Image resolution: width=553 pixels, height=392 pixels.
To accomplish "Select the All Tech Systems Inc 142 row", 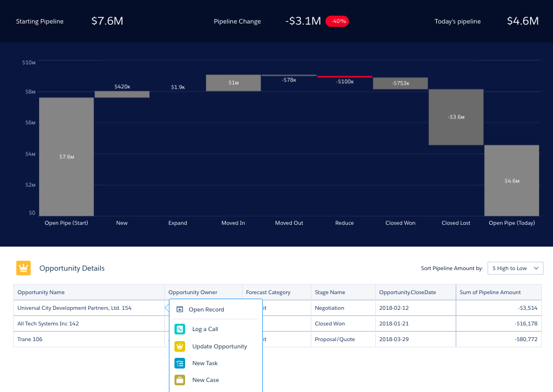I will point(49,323).
